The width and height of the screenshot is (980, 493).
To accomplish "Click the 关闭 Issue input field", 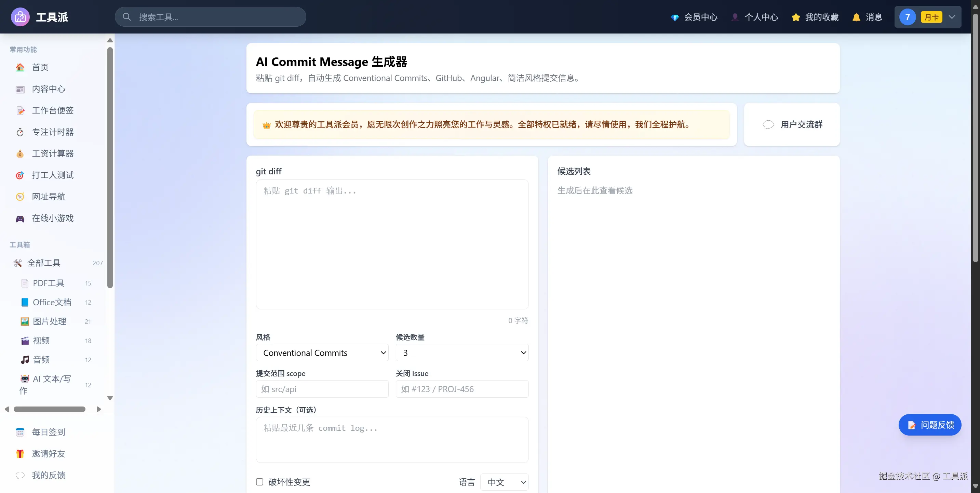I will pyautogui.click(x=462, y=389).
